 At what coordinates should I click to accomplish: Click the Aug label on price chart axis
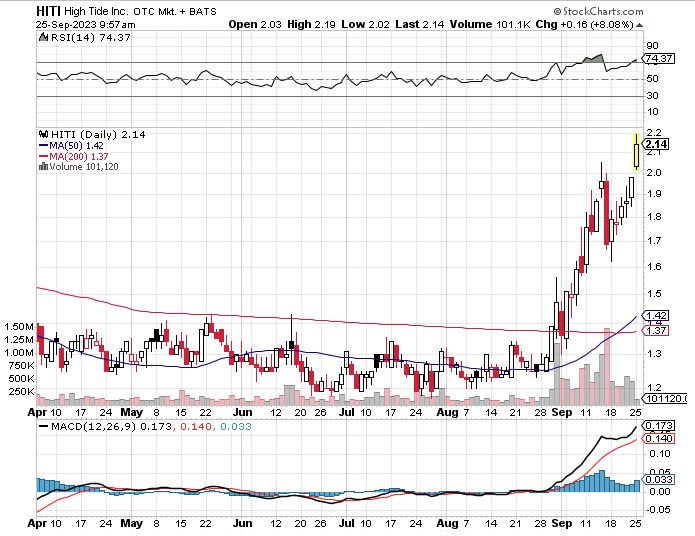coord(447,412)
